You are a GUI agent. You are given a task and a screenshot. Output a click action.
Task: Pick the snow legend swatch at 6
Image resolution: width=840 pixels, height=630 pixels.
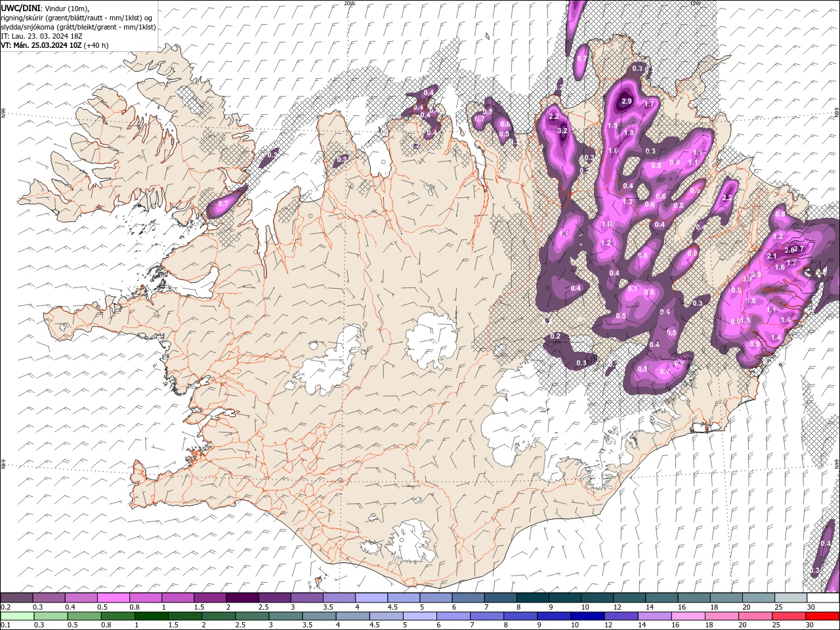point(469,598)
